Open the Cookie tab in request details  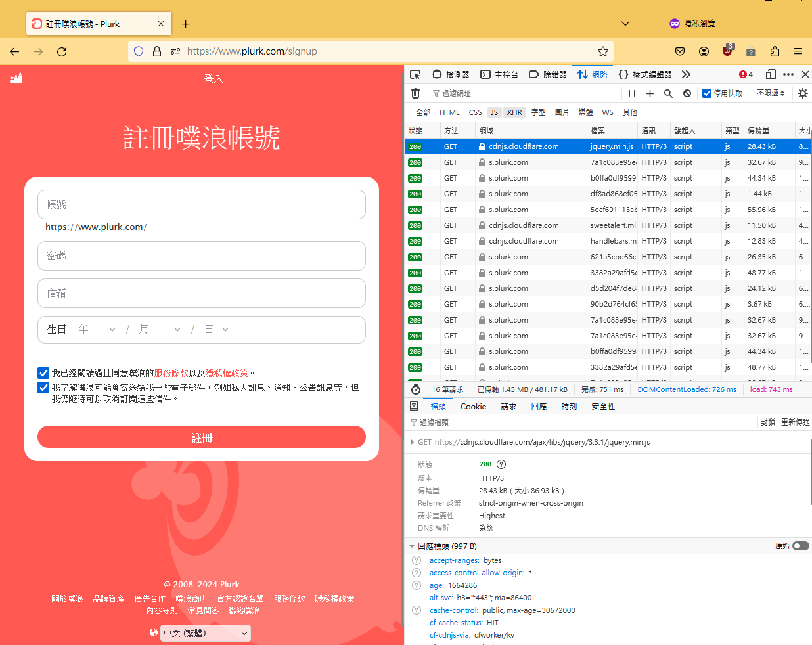(x=473, y=407)
